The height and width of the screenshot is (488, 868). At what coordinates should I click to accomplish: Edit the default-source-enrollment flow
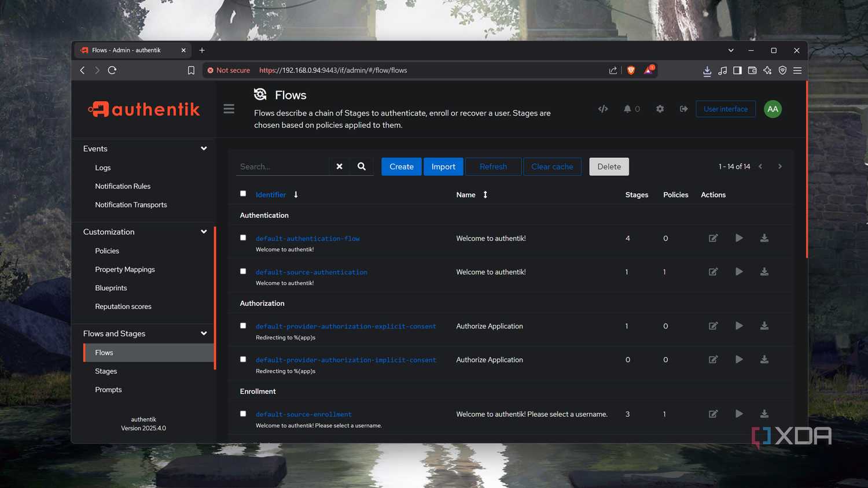click(x=713, y=414)
